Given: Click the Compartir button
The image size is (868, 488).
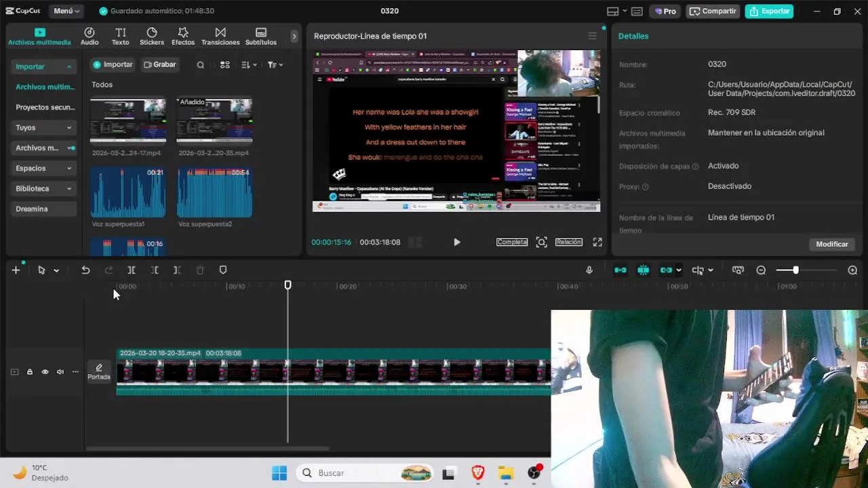Looking at the screenshot, I should click(x=713, y=11).
